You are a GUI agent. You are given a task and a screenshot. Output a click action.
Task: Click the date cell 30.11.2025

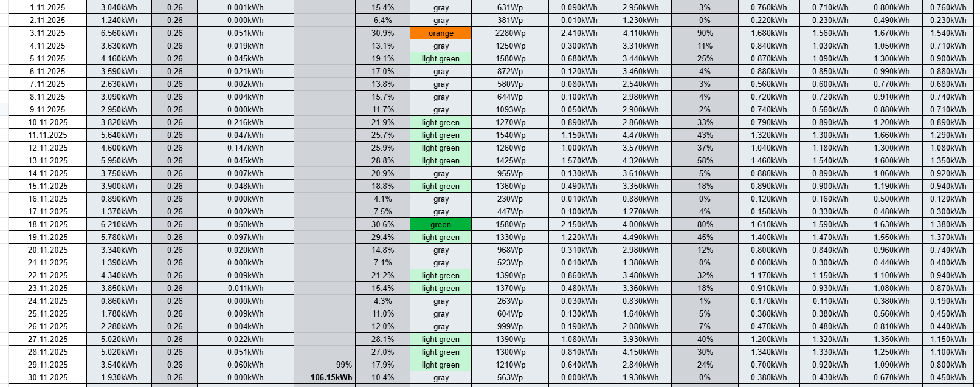point(47,377)
